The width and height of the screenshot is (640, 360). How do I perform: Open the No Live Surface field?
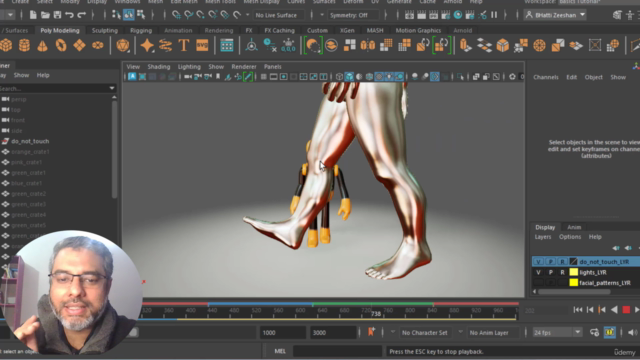point(279,15)
